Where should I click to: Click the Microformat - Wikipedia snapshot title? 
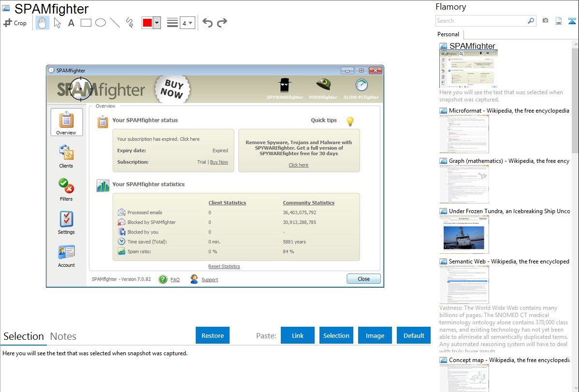point(509,111)
